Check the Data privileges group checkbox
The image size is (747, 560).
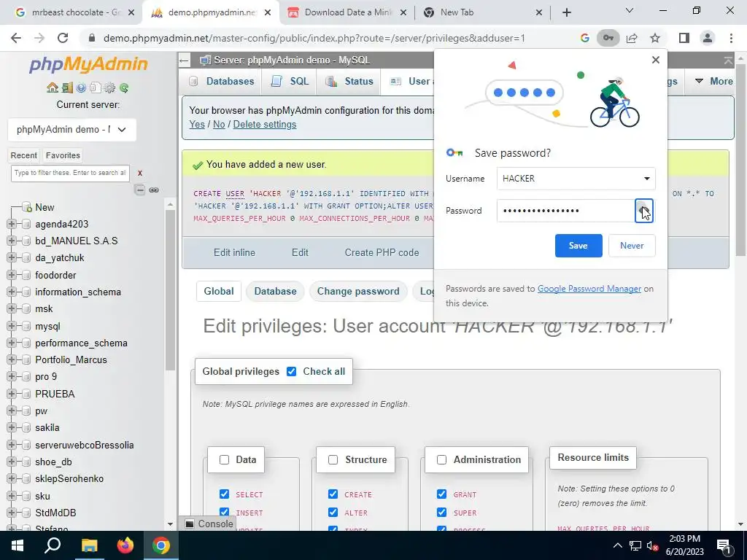pyautogui.click(x=224, y=459)
